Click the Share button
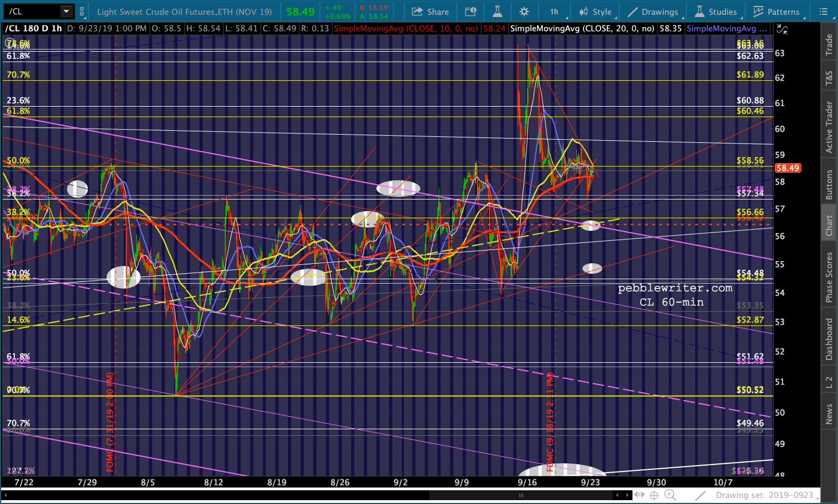The image size is (838, 504). (430, 12)
